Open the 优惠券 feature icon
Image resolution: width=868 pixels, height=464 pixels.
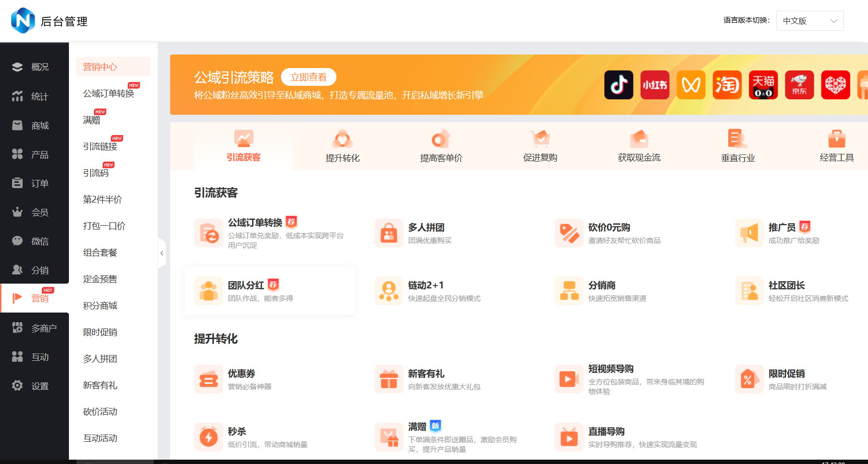(x=209, y=379)
